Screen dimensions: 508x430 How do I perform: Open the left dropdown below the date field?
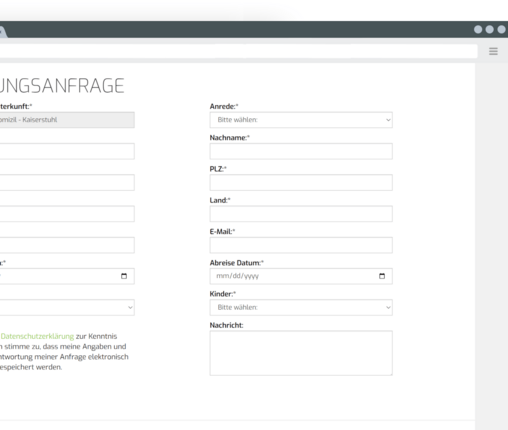(x=67, y=307)
